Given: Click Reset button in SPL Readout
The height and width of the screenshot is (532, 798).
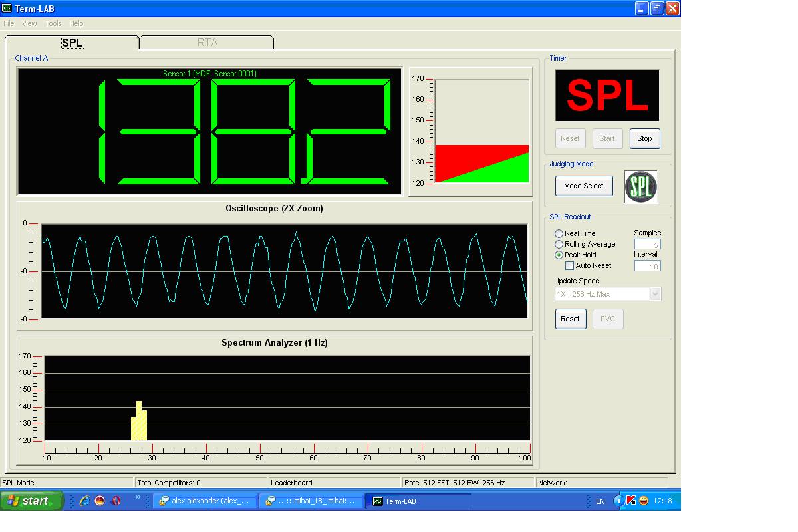Looking at the screenshot, I should [x=570, y=319].
